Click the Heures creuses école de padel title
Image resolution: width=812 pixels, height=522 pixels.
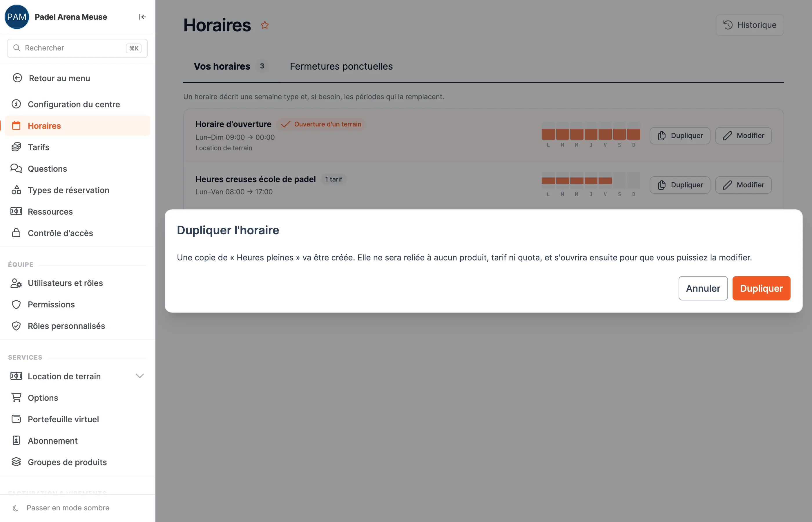[255, 179]
